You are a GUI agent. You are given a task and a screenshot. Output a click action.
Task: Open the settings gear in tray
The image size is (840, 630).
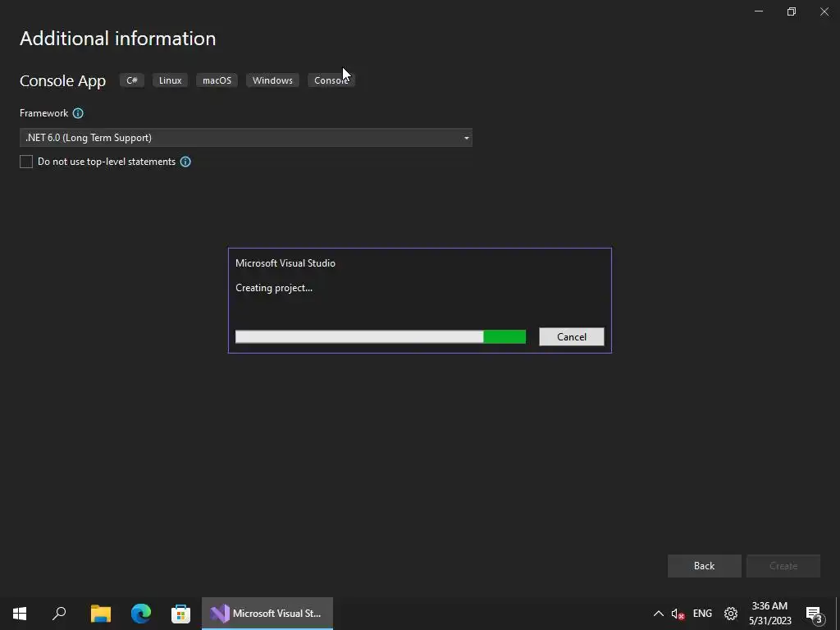(x=731, y=614)
